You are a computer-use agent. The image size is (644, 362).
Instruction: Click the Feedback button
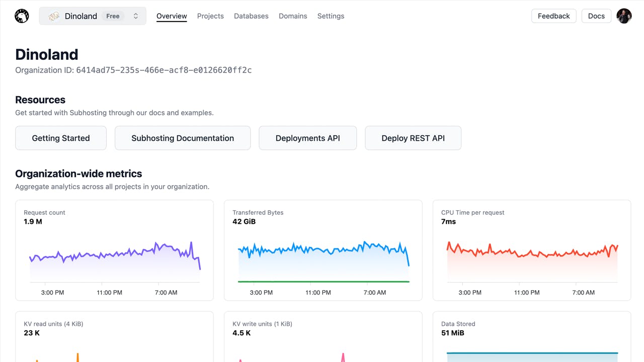pyautogui.click(x=553, y=16)
